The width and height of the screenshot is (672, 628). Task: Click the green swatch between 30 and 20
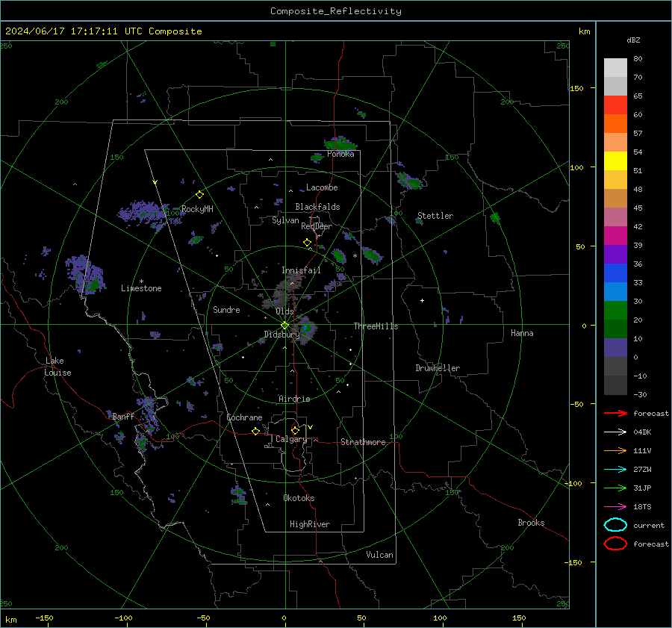pyautogui.click(x=615, y=311)
